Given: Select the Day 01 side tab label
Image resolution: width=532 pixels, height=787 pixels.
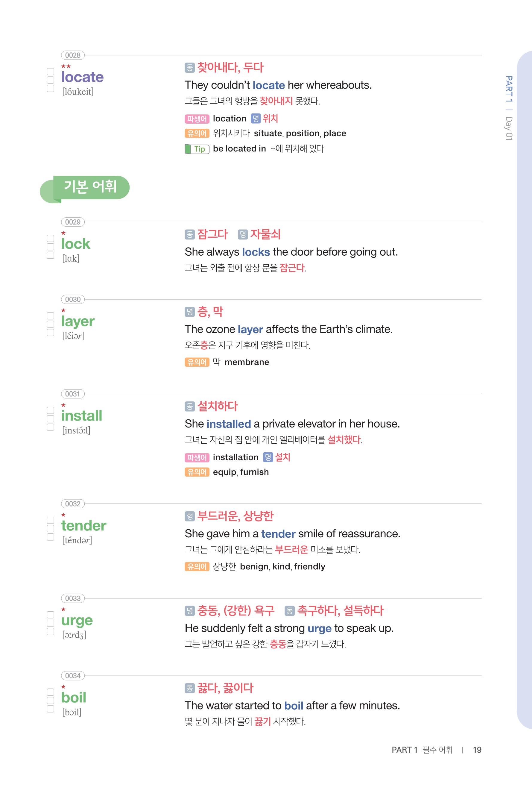Looking at the screenshot, I should (509, 128).
